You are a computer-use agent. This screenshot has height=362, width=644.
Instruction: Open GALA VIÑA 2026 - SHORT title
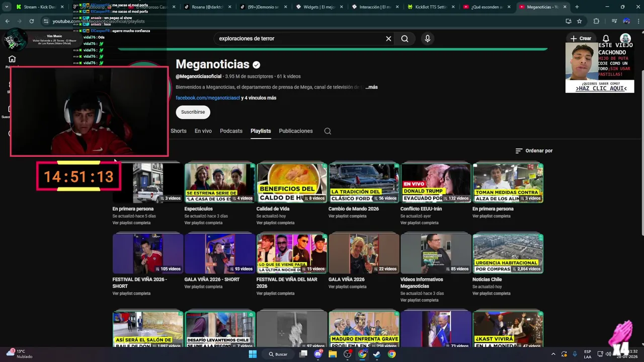212,280
